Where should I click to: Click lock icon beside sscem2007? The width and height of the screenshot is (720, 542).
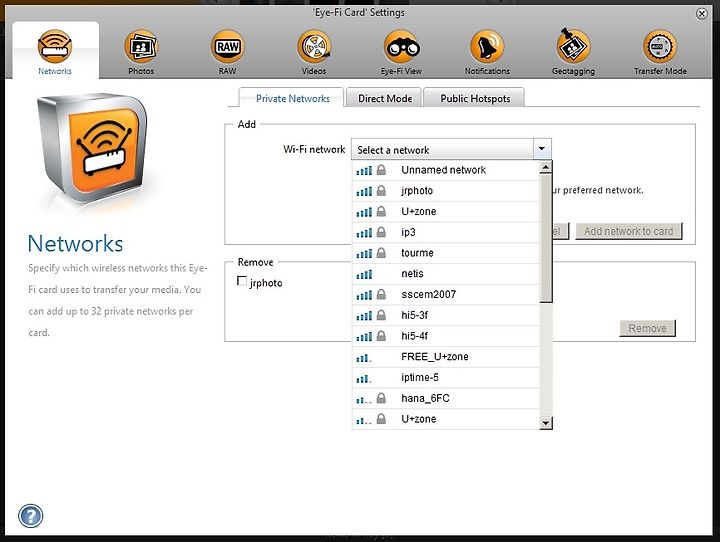click(x=381, y=294)
